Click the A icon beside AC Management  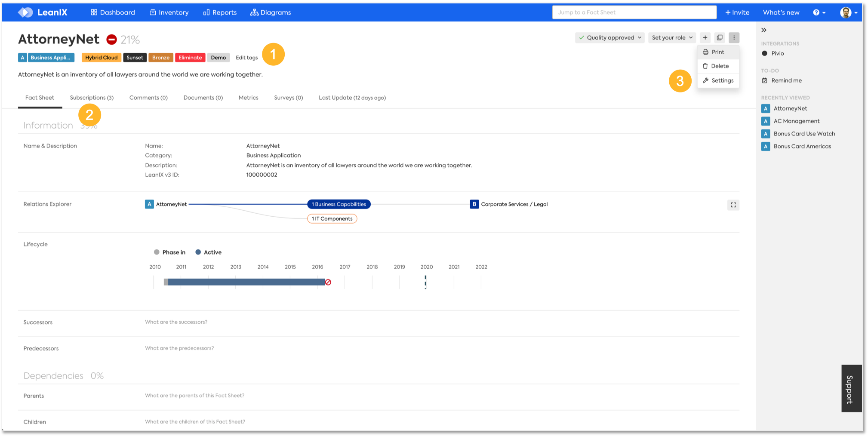(766, 121)
